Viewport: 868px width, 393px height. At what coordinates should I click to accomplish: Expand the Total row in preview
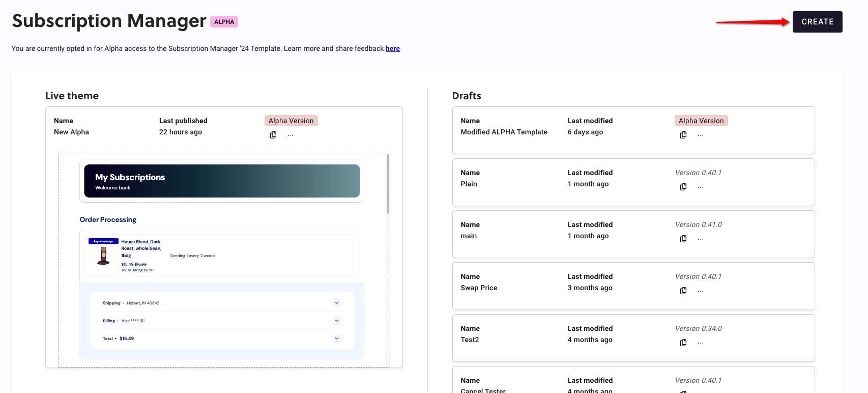coord(336,339)
